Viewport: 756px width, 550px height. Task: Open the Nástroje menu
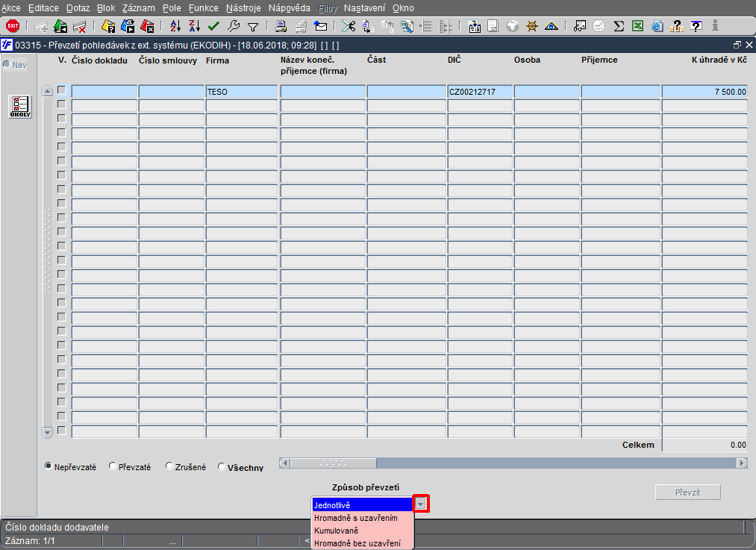tap(243, 8)
